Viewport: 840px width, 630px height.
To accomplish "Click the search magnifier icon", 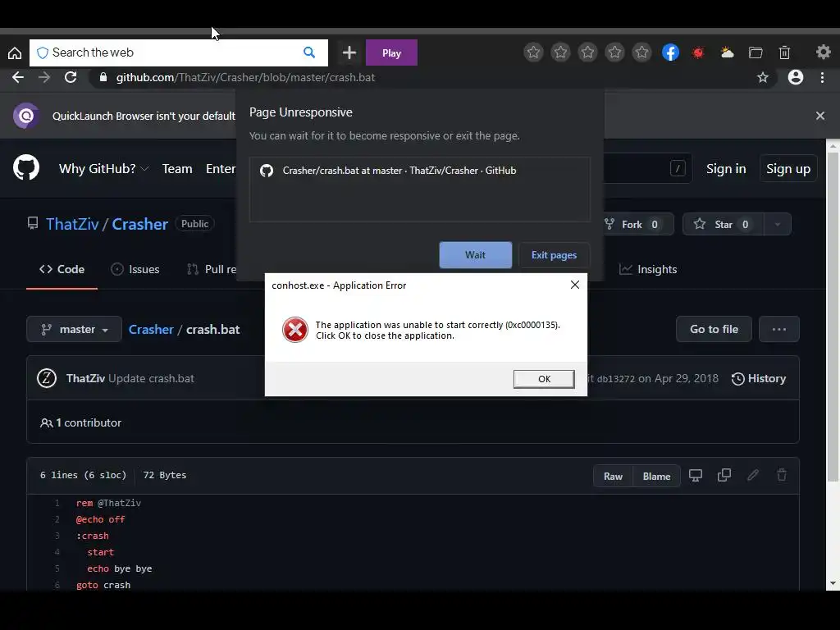I will click(x=309, y=52).
